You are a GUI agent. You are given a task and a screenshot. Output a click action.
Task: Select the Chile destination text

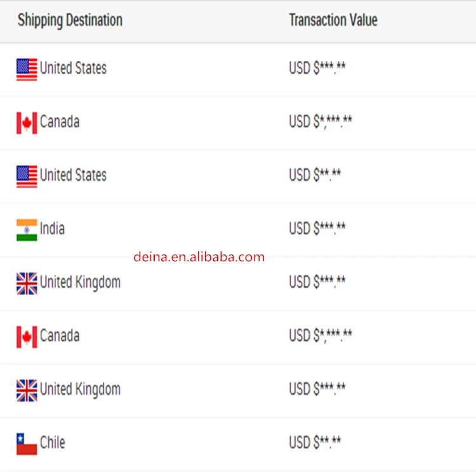[x=53, y=442]
